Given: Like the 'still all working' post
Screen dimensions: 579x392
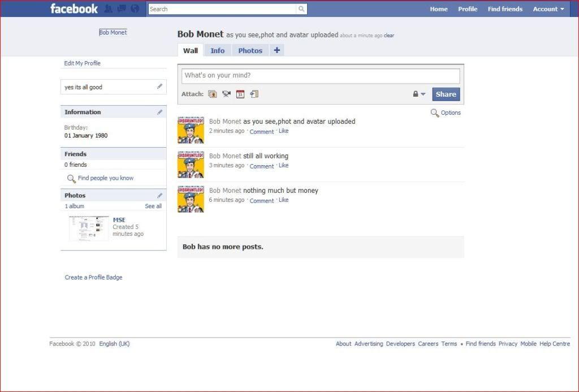Looking at the screenshot, I should [x=283, y=166].
